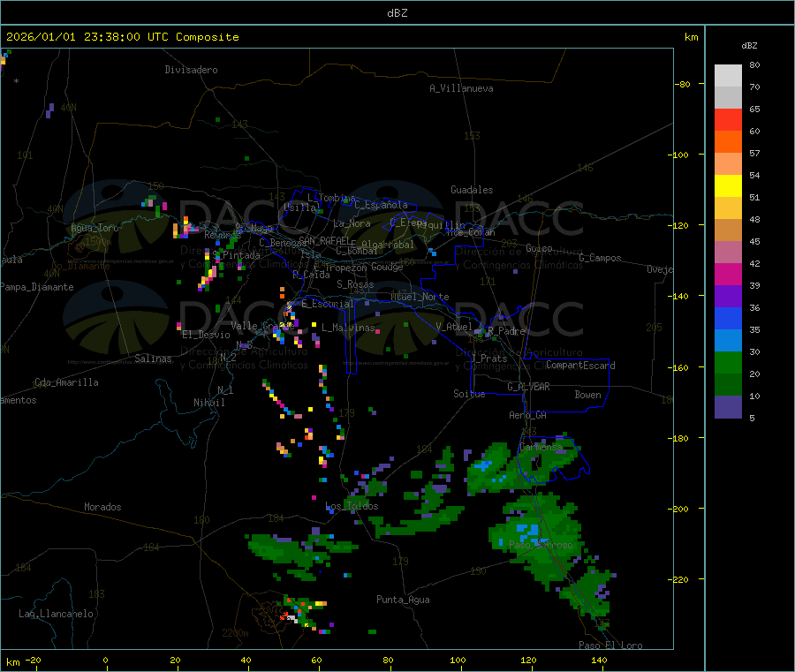The height and width of the screenshot is (672, 795).
Task: Click the R_Padre map label
Action: pyautogui.click(x=506, y=331)
